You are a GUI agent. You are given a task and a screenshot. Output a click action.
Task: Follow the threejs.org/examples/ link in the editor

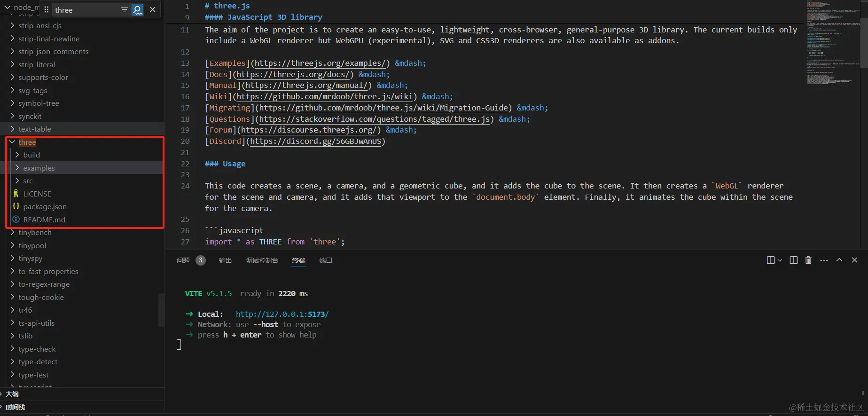point(321,63)
